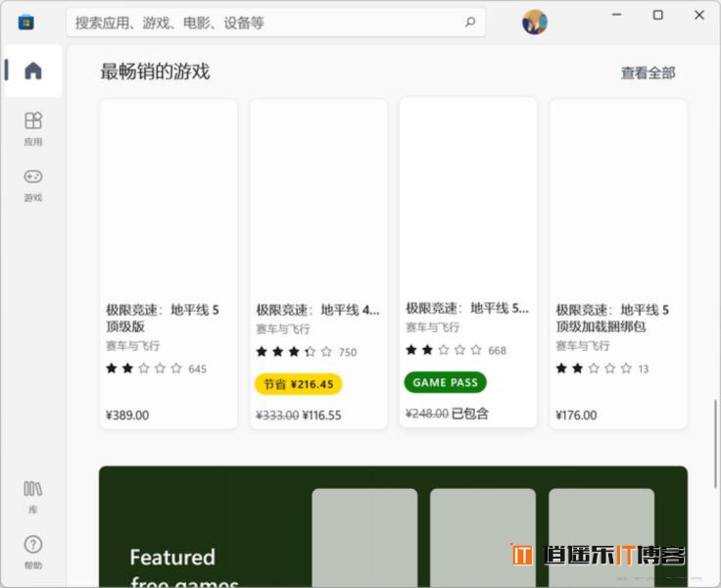The image size is (721, 588).
Task: Open first featured free game thumbnail
Action: [364, 538]
